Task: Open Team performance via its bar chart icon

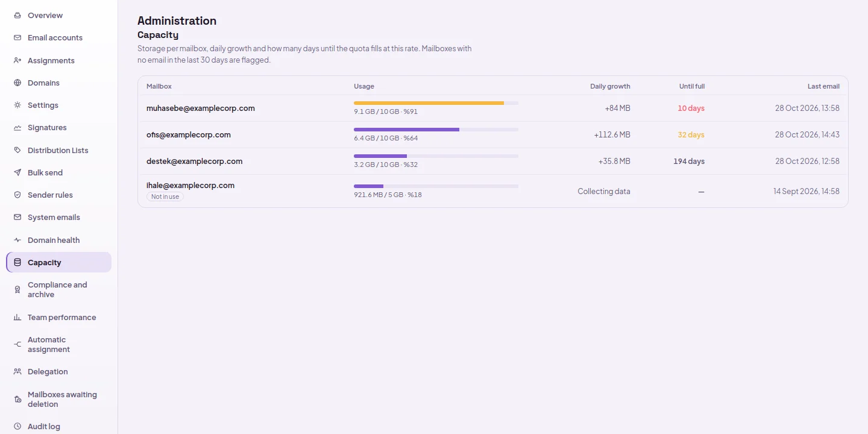Action: pos(17,317)
